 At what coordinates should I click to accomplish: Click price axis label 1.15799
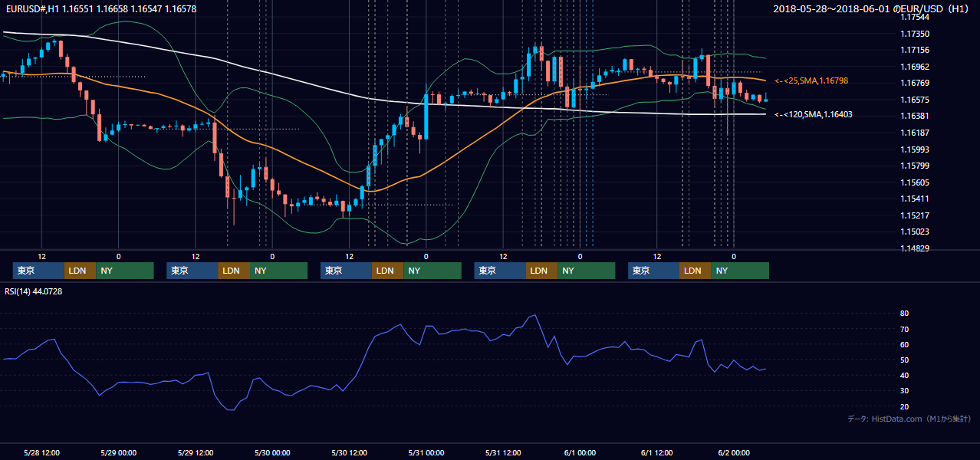click(x=915, y=166)
